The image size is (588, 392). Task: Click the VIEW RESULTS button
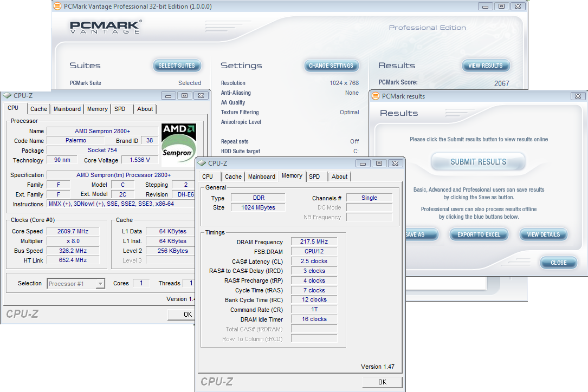tap(486, 66)
